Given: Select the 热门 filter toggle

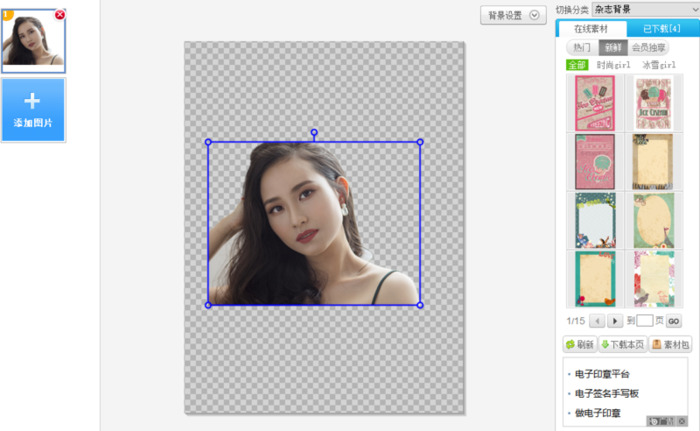Looking at the screenshot, I should coord(580,47).
